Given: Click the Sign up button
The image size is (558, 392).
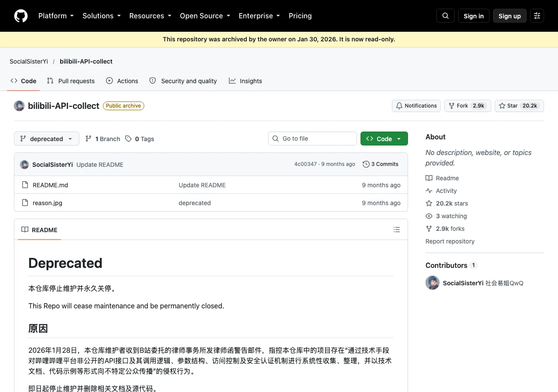Looking at the screenshot, I should [510, 16].
